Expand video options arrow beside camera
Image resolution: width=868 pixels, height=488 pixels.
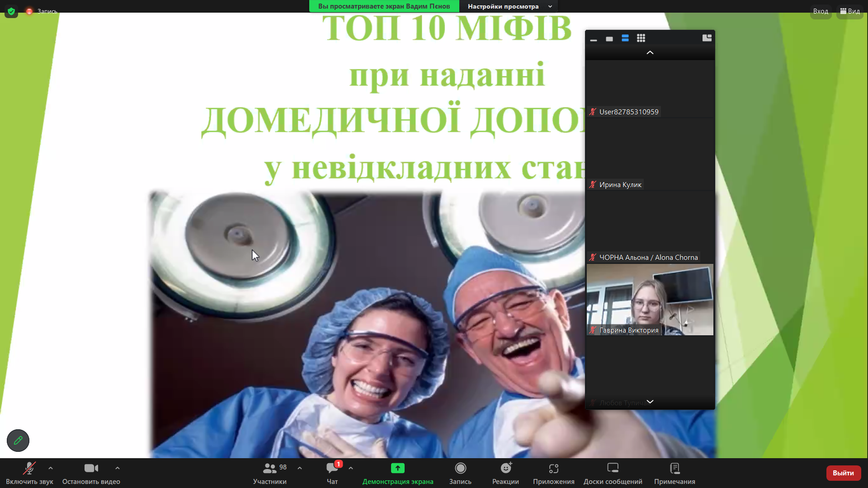[118, 468]
